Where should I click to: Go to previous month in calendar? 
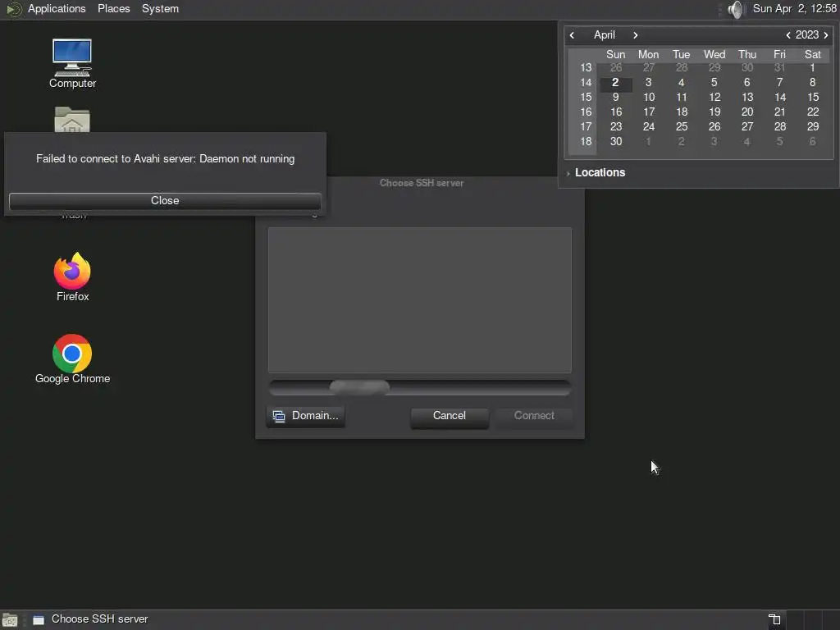(x=572, y=35)
